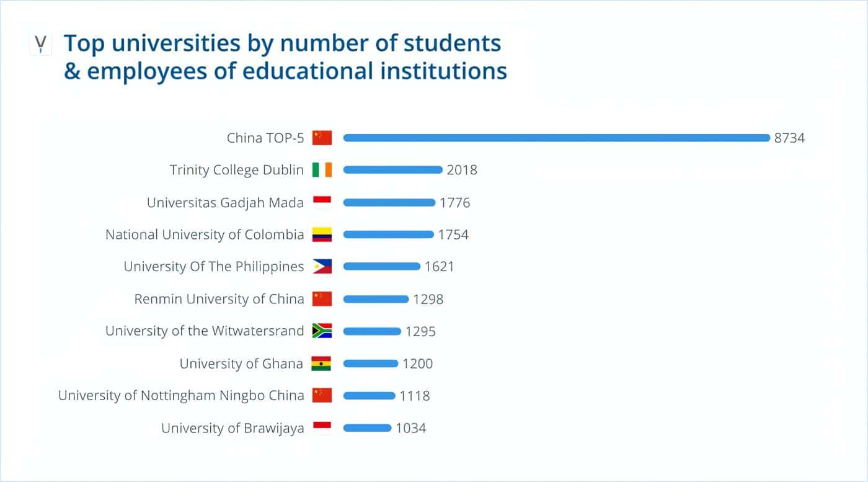Click the South Africa flag icon

tap(322, 331)
